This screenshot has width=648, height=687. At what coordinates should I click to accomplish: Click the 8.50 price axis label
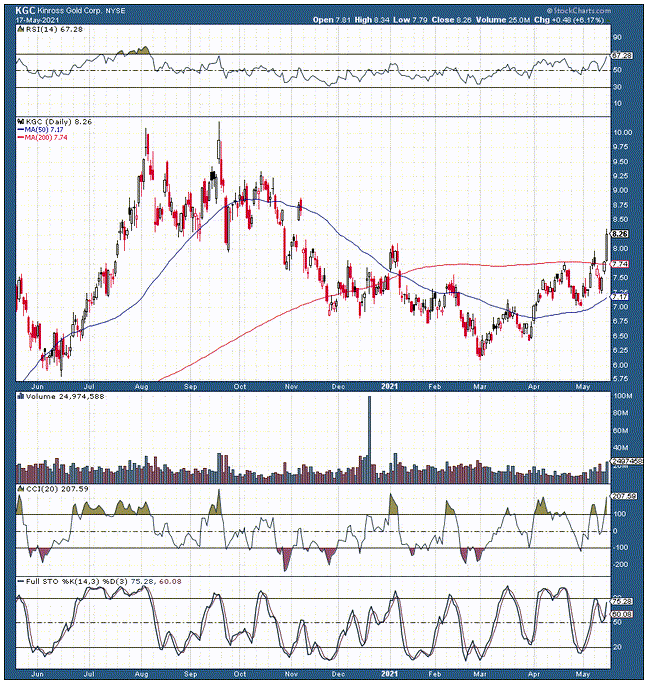pos(621,220)
